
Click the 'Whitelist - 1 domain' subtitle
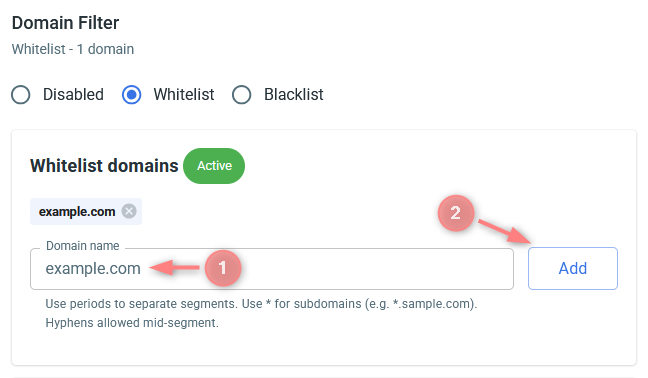pyautogui.click(x=73, y=49)
